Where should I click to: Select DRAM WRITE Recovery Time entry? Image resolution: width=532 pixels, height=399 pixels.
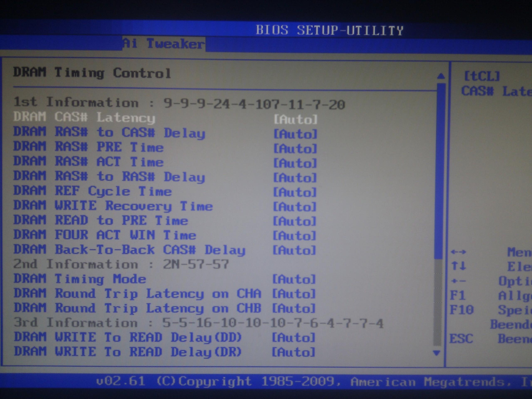(113, 206)
